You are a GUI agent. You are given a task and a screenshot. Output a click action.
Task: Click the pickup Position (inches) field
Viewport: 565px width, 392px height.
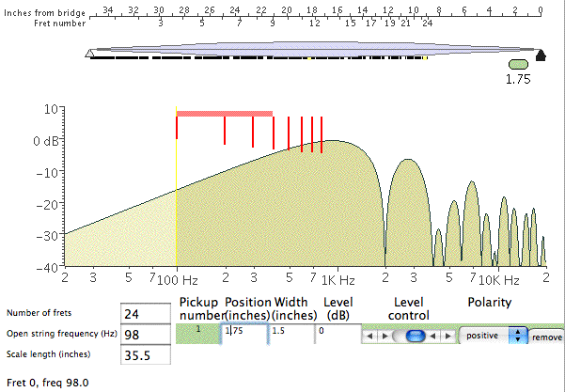pyautogui.click(x=244, y=332)
